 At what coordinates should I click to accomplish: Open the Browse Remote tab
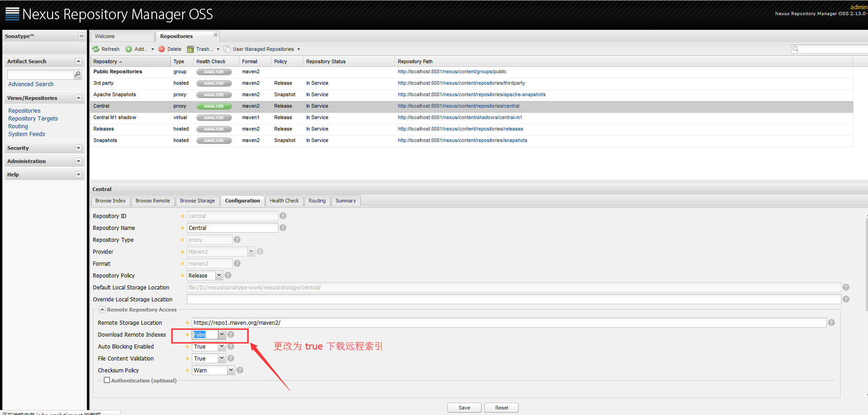tap(152, 201)
